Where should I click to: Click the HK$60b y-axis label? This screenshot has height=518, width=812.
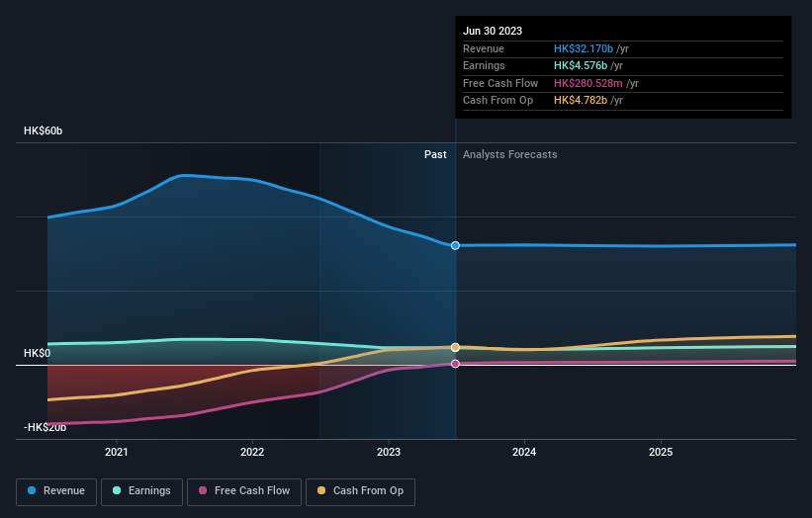click(43, 130)
